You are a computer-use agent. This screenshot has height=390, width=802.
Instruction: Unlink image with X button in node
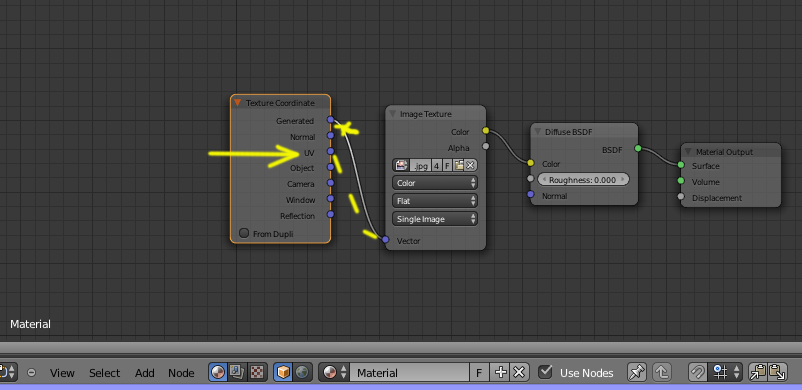471,165
